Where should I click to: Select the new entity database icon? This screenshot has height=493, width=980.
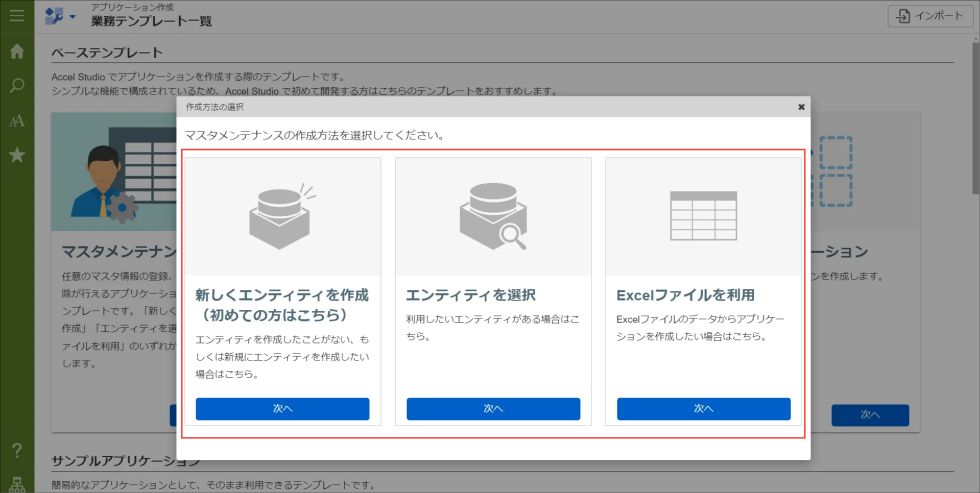tap(282, 216)
